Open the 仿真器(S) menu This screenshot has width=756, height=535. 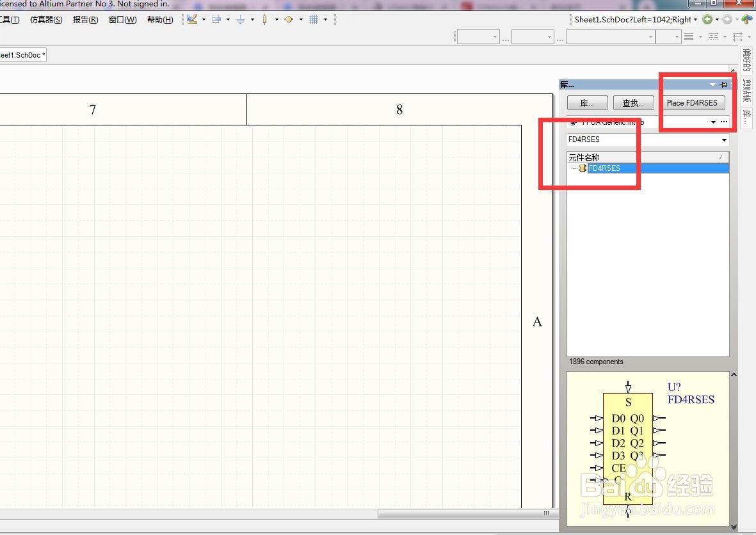[x=46, y=20]
